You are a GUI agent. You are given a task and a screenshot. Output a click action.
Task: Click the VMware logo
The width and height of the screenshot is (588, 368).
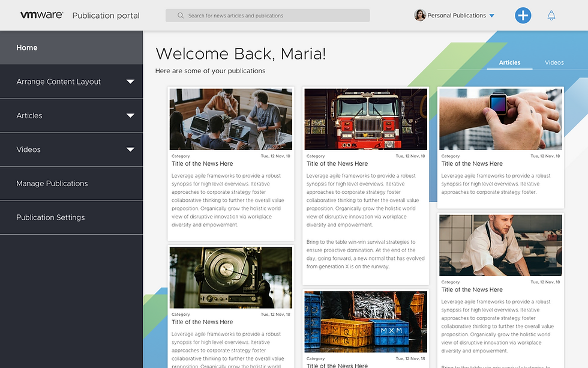(41, 15)
